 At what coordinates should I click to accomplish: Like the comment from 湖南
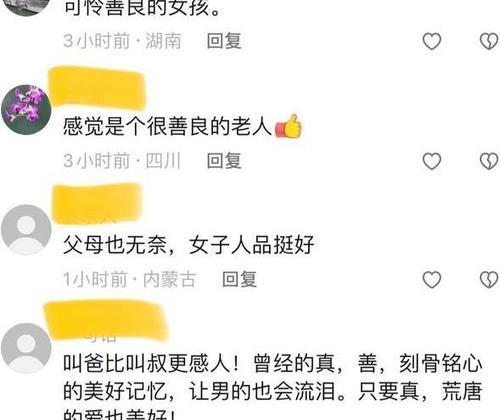click(432, 42)
